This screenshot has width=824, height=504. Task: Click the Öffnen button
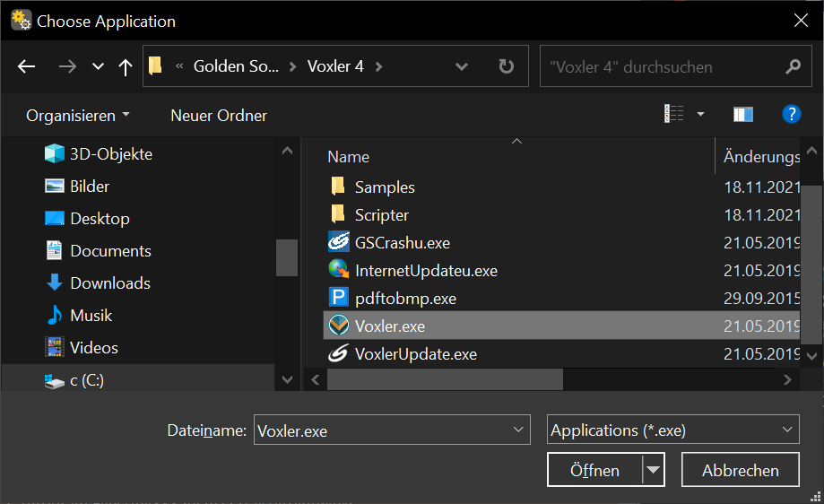tap(594, 470)
